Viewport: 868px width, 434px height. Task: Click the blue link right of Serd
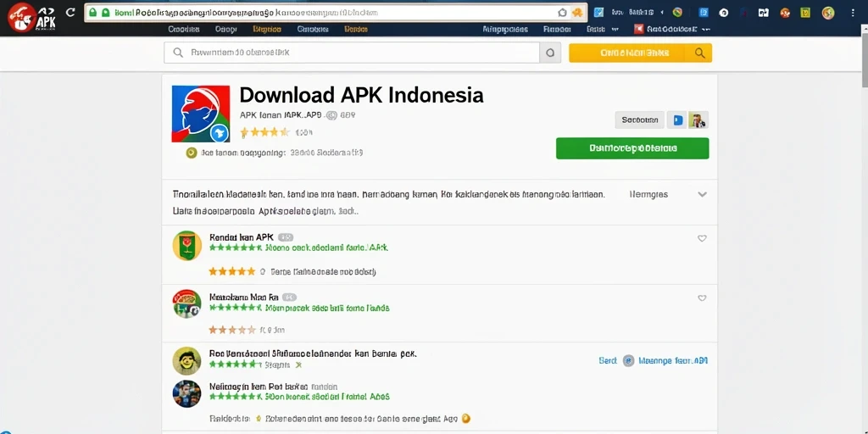[673, 361]
